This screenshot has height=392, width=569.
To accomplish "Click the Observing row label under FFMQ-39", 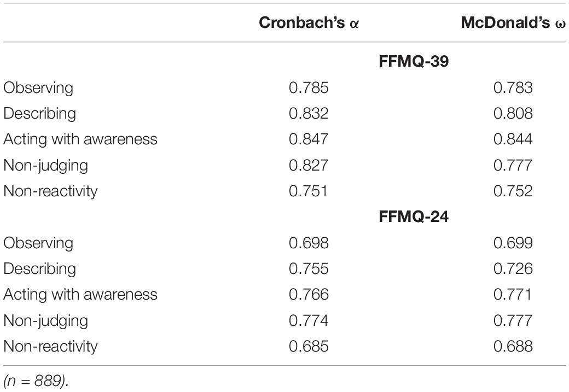I will click(x=38, y=88).
